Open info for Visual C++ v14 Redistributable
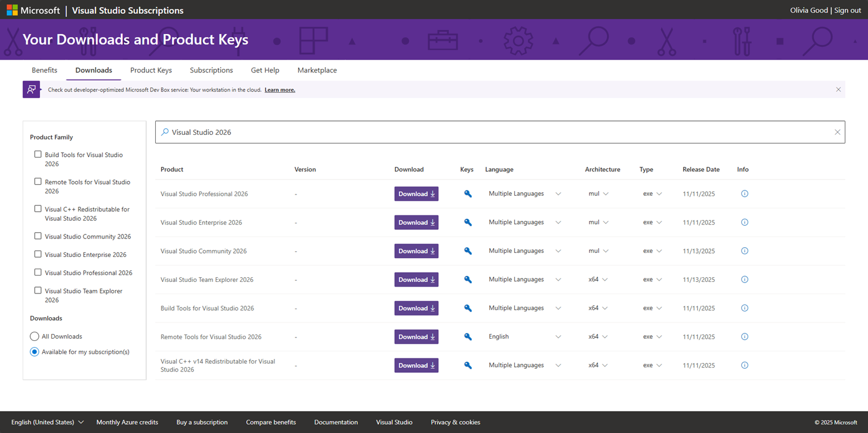The height and width of the screenshot is (433, 868). (x=744, y=365)
